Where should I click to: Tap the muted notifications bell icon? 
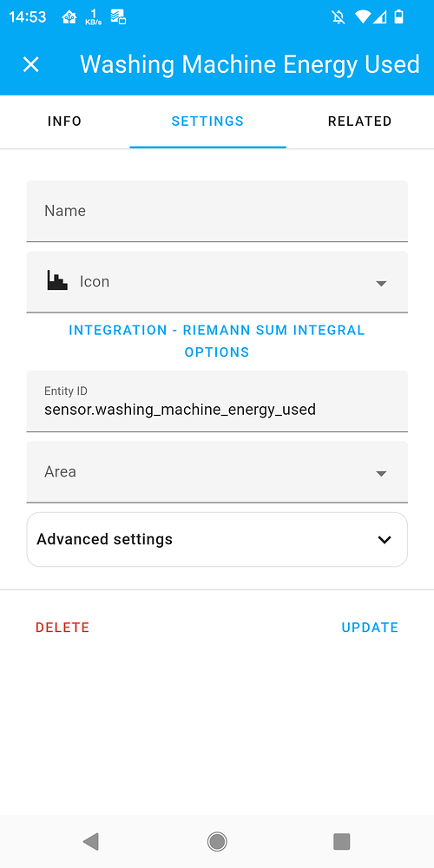click(x=339, y=17)
